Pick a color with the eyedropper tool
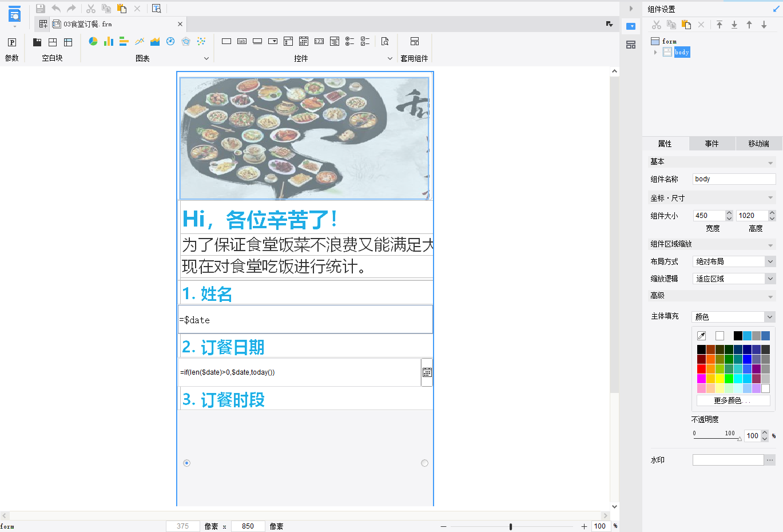Screen dimensions: 783x532 click(702, 336)
